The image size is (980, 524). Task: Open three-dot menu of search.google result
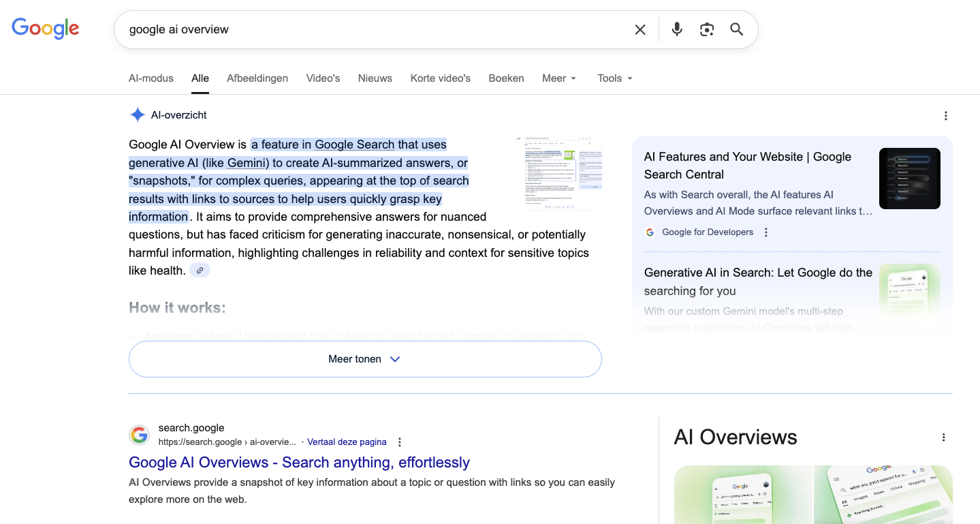400,442
